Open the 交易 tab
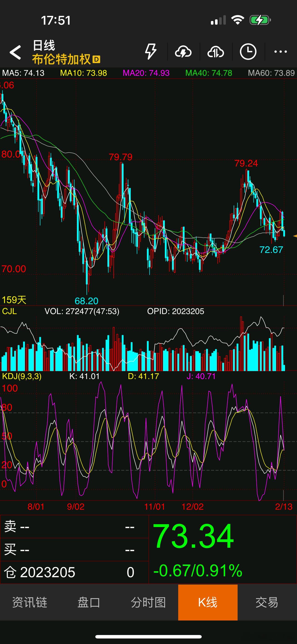The image size is (297, 644). (267, 602)
